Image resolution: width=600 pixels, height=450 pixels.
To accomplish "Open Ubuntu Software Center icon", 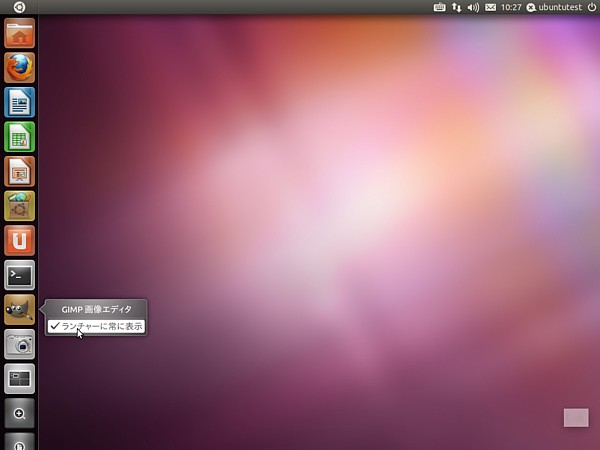I will pyautogui.click(x=20, y=206).
